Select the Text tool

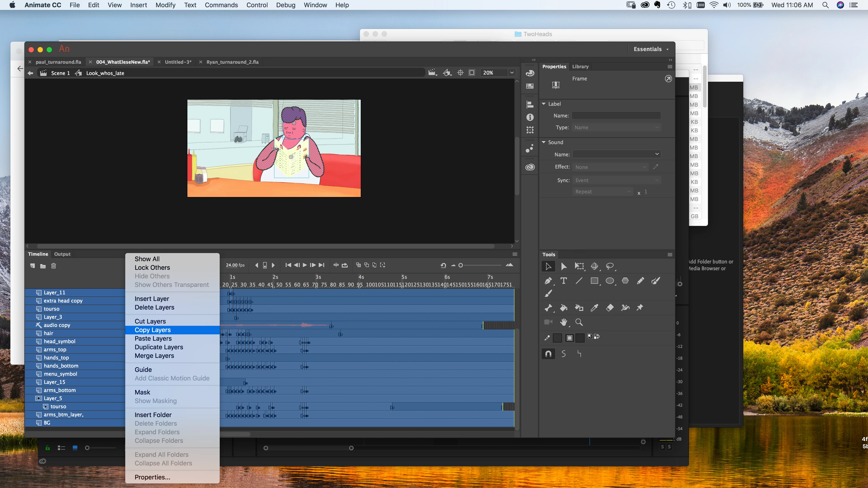(x=563, y=281)
